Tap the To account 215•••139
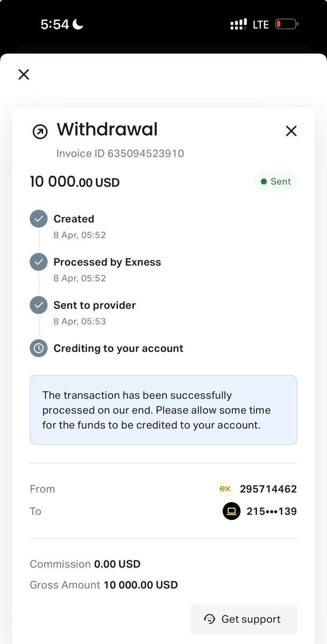 pyautogui.click(x=271, y=511)
